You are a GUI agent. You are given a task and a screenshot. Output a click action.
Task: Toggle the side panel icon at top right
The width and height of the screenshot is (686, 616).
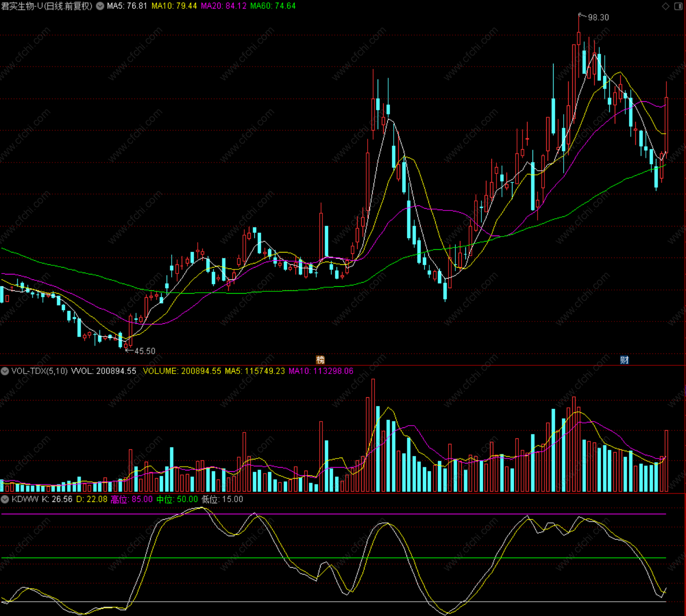click(x=678, y=6)
